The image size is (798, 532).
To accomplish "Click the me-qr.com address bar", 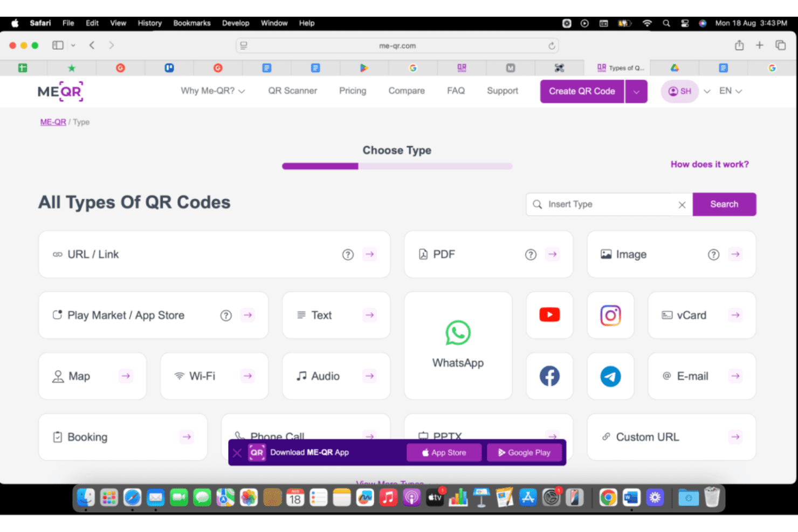I will pos(397,46).
